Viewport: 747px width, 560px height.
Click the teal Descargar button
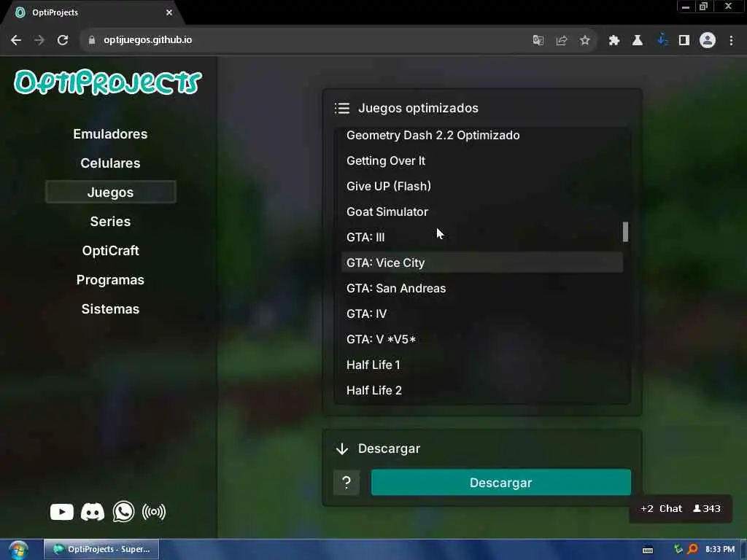pyautogui.click(x=500, y=483)
